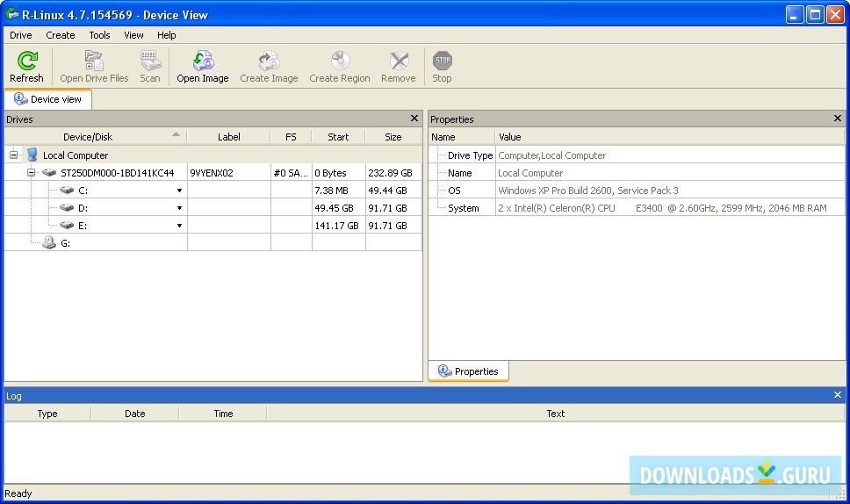Open the Drive menu

pos(20,35)
